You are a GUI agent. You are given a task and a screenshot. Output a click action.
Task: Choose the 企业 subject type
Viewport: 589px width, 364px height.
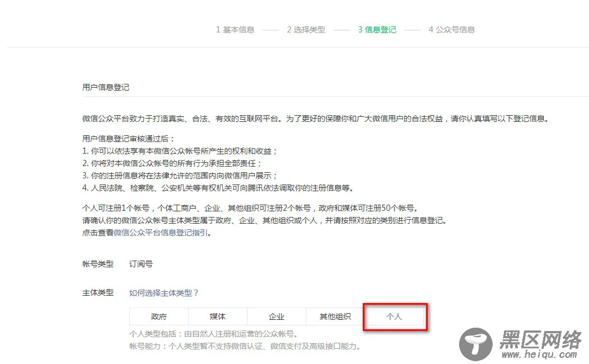tap(277, 316)
